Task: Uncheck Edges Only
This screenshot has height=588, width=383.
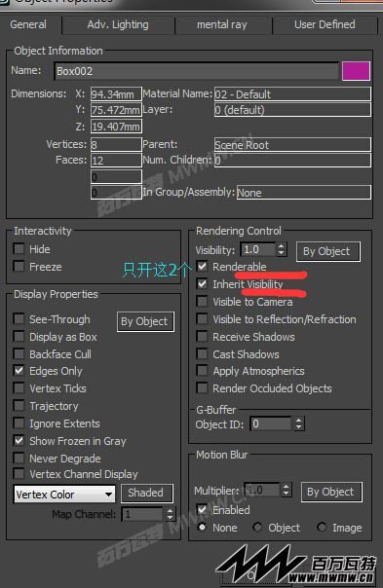Action: pyautogui.click(x=19, y=371)
